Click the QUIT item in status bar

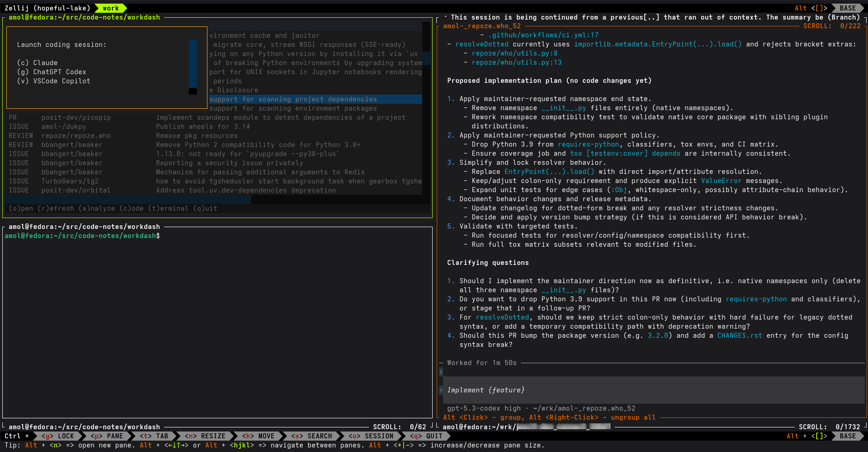click(x=426, y=436)
